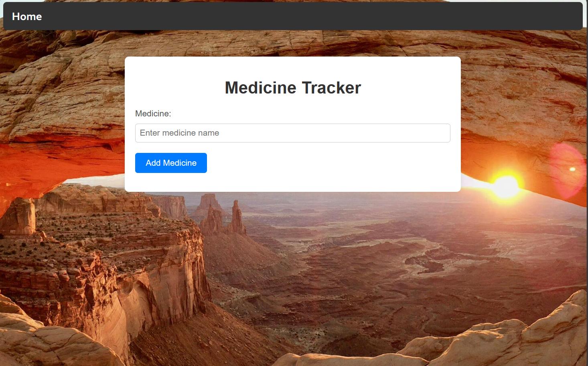Click white card area below Add Medicine

293,182
